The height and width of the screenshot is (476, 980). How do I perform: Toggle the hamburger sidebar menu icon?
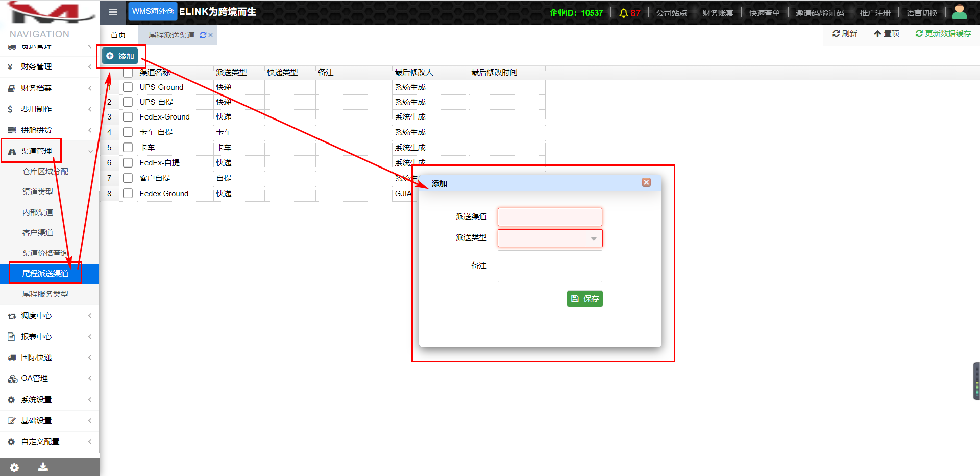[x=113, y=12]
